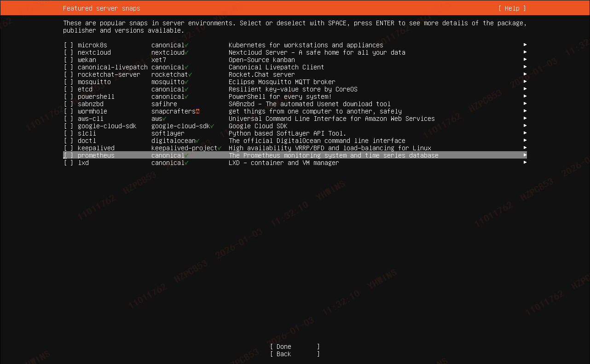Open details arrow for microk8s row
The height and width of the screenshot is (364, 590).
point(525,45)
